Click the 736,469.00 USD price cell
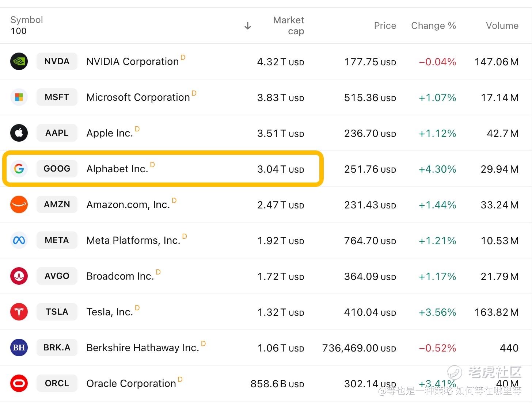The image size is (532, 403). [x=359, y=348]
